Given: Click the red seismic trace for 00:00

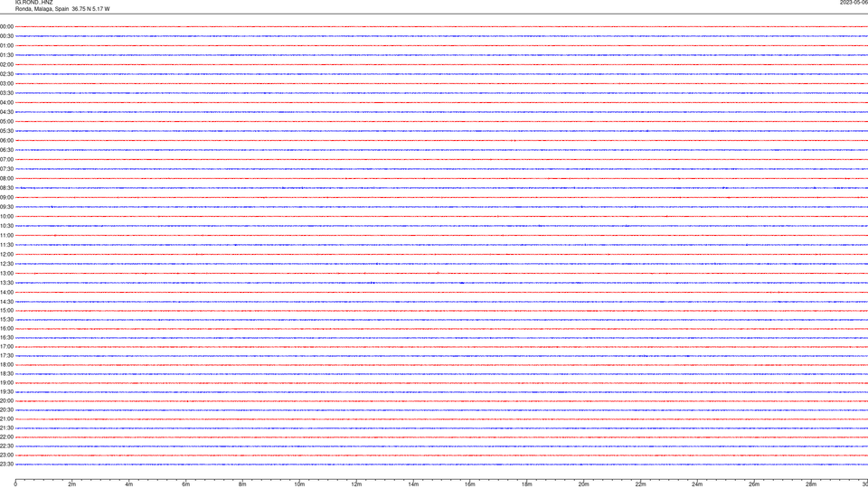Looking at the screenshot, I should coord(441,26).
